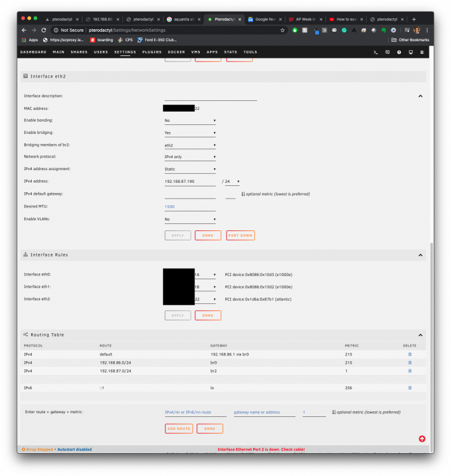This screenshot has height=476, width=451.
Task: Open the Apps bookmarks shortcut
Action: [x=30, y=40]
